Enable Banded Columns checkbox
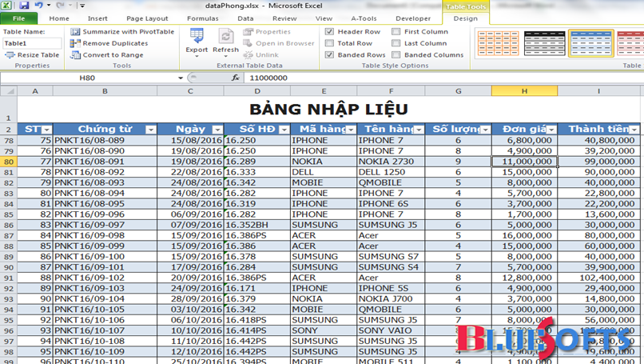The image size is (644, 364). tap(396, 54)
